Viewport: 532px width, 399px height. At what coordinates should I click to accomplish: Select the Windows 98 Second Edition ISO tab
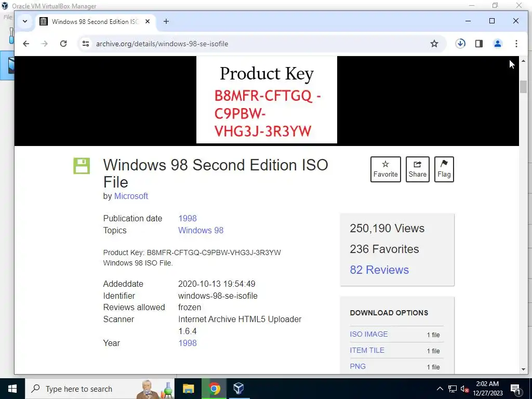tap(95, 21)
